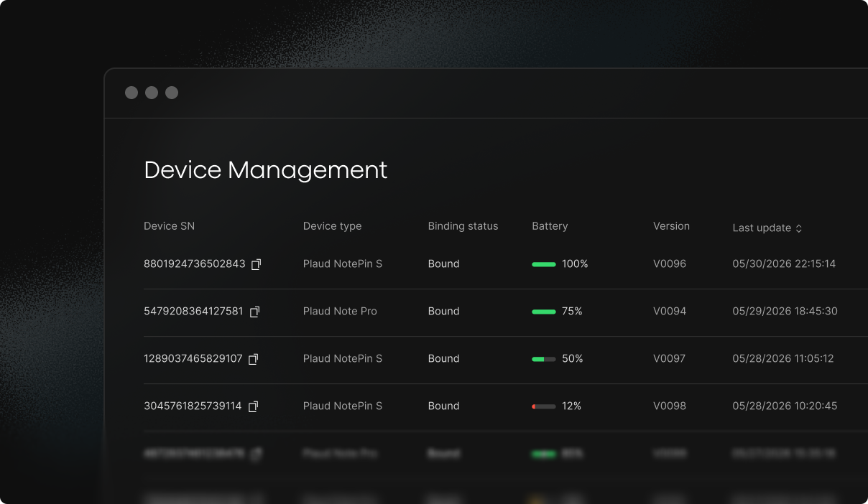Select serial number 8801924736502843
Screen dimensions: 868x504
click(195, 264)
